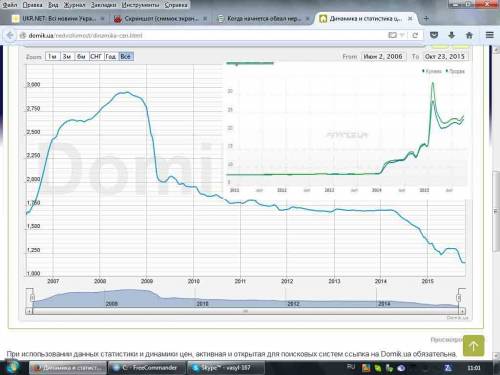
Task: Click the browser back arrow button
Action: [10, 35]
